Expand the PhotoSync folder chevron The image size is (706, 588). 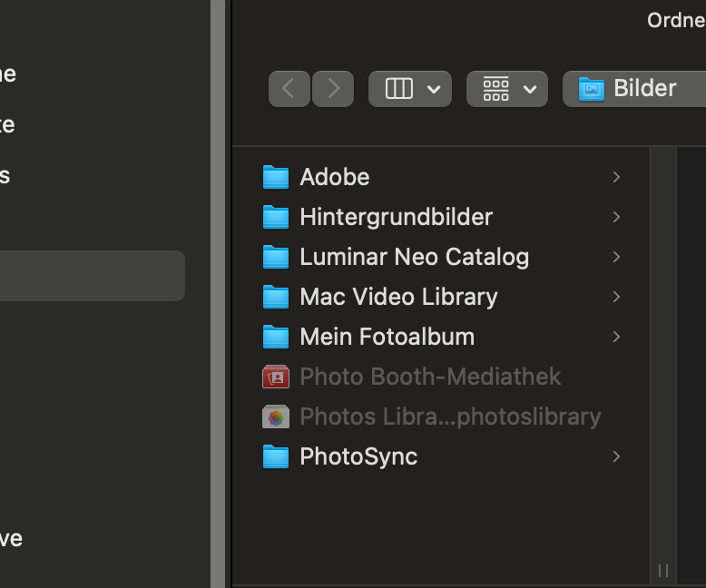coord(616,456)
